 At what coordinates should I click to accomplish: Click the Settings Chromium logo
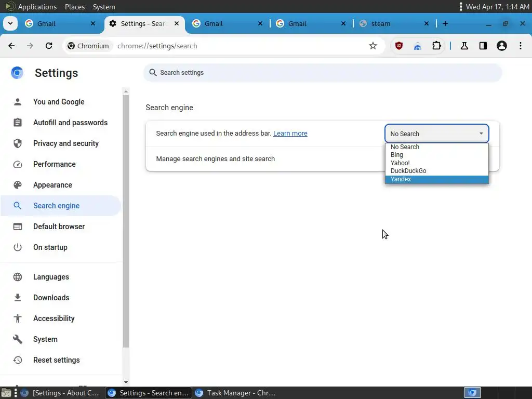[x=17, y=73]
